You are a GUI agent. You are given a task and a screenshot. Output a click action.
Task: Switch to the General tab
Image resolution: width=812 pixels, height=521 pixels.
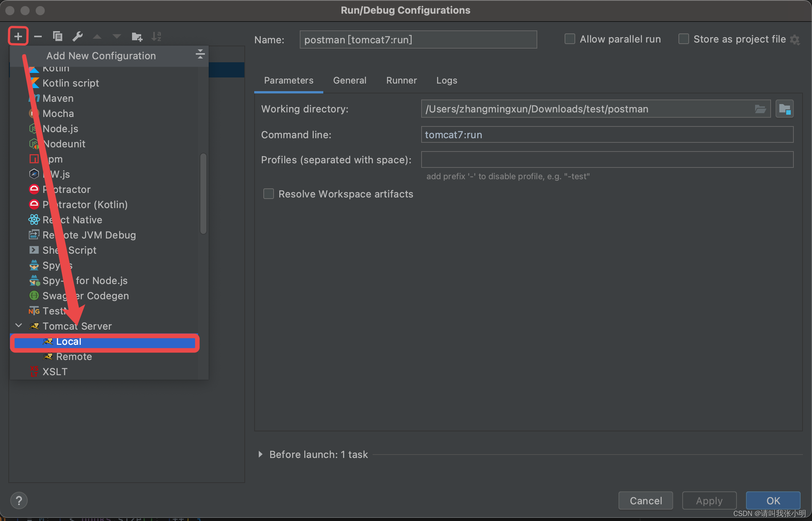click(x=349, y=81)
